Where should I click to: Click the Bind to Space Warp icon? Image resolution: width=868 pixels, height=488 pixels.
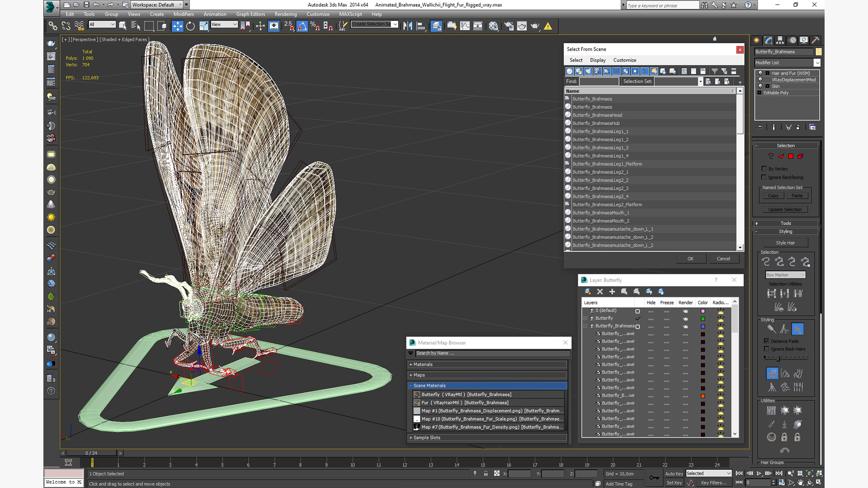click(79, 26)
